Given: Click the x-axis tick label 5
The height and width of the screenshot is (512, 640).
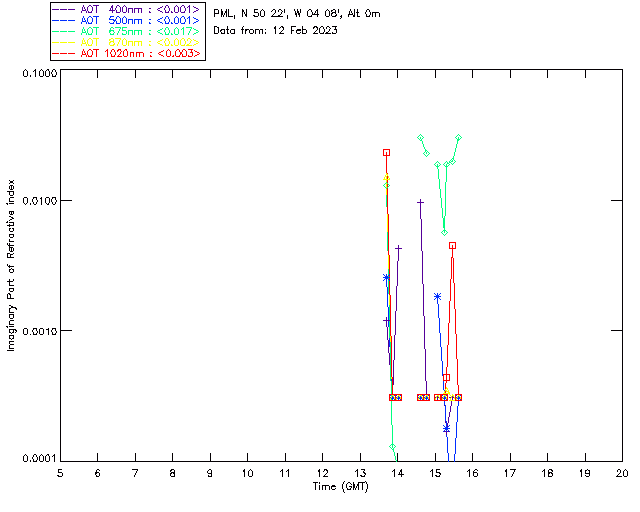Looking at the screenshot, I should [x=60, y=473].
